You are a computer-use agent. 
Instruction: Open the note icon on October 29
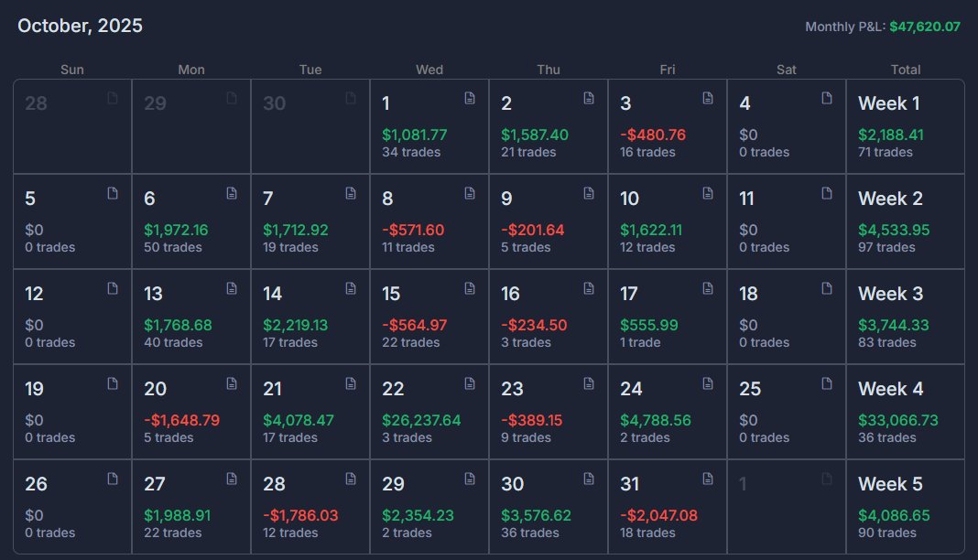click(x=470, y=479)
